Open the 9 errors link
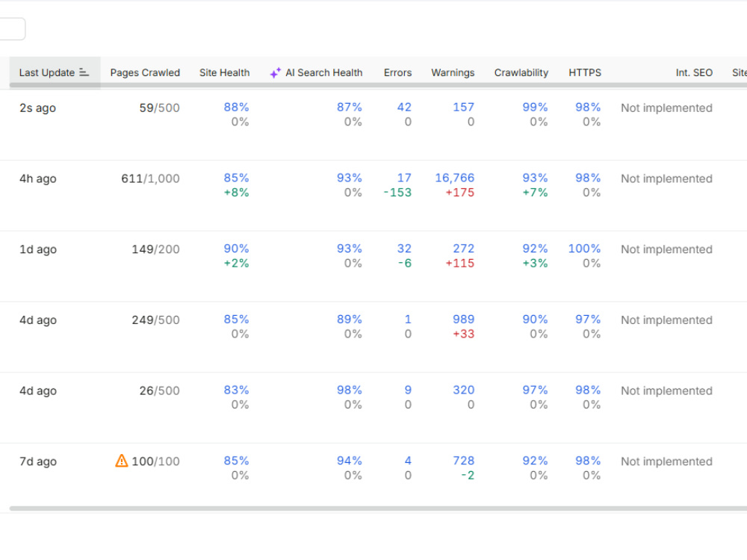Viewport: 747px width, 560px height. (x=408, y=390)
